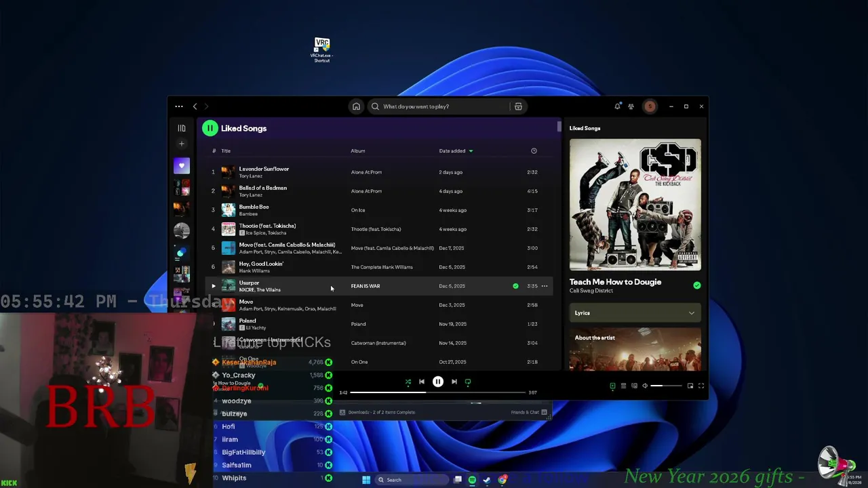The image size is (868, 488).
Task: Remove Usurper from Liked Songs checkmark
Action: (515, 286)
